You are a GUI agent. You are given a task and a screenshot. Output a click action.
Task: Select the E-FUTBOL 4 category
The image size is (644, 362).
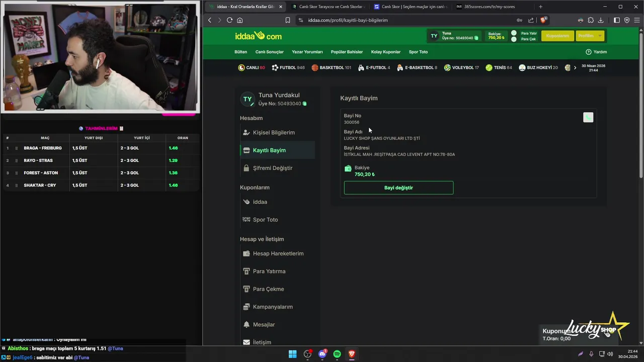pos(374,67)
